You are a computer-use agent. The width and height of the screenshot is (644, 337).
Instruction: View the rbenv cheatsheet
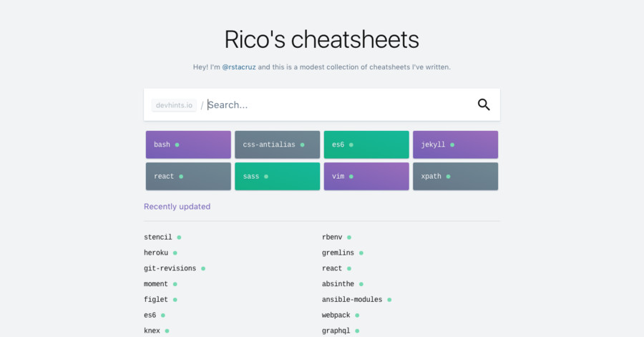coord(333,237)
